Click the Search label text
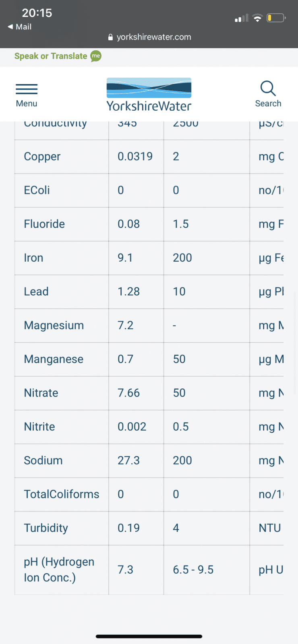Image resolution: width=298 pixels, height=644 pixels. click(x=268, y=103)
